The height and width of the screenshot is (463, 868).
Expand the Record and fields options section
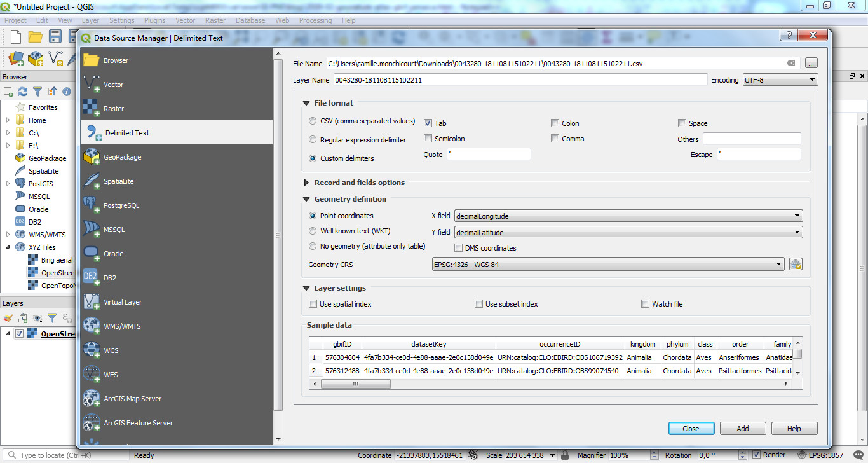pyautogui.click(x=307, y=183)
